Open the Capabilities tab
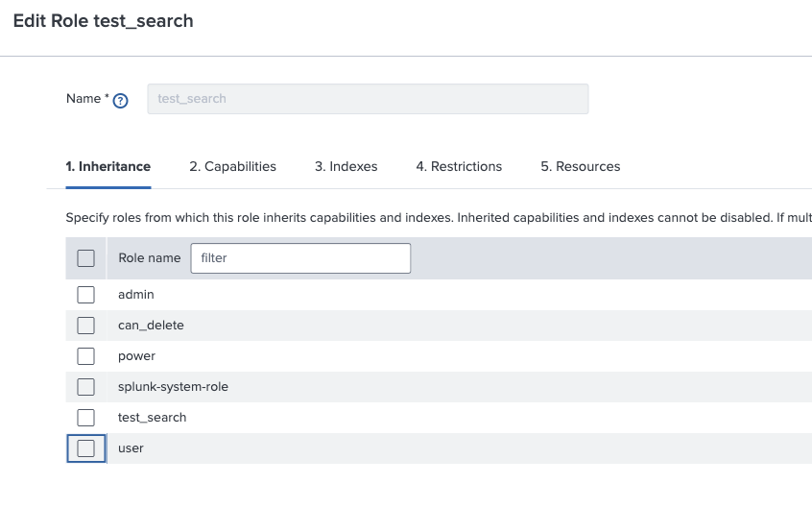 click(x=232, y=166)
